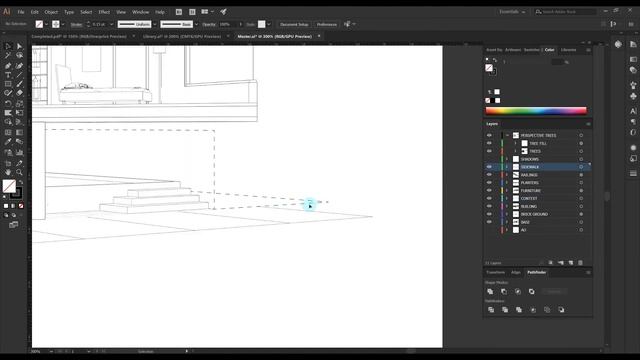Hide the SIDEWALK layer

[489, 167]
